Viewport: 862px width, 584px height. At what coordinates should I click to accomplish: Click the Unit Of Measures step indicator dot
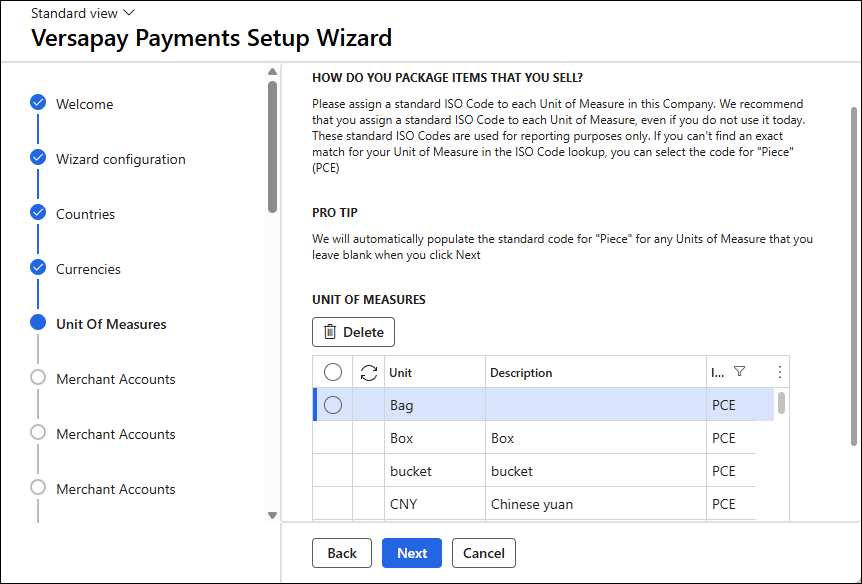(x=38, y=322)
